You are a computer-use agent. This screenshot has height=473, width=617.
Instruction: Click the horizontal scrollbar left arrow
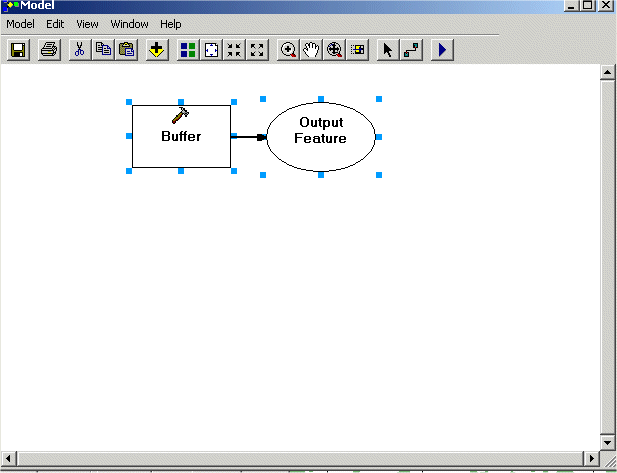point(8,458)
